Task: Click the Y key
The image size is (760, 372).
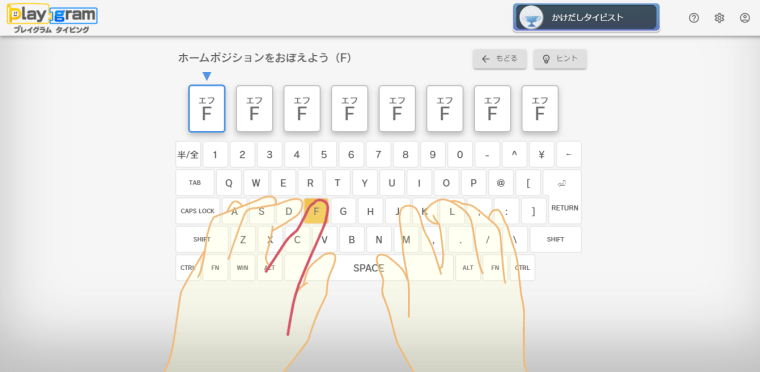Action: pyautogui.click(x=365, y=183)
